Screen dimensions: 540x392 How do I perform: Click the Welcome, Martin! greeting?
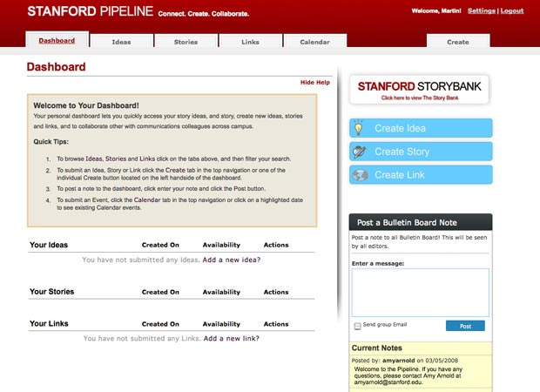[x=436, y=10]
